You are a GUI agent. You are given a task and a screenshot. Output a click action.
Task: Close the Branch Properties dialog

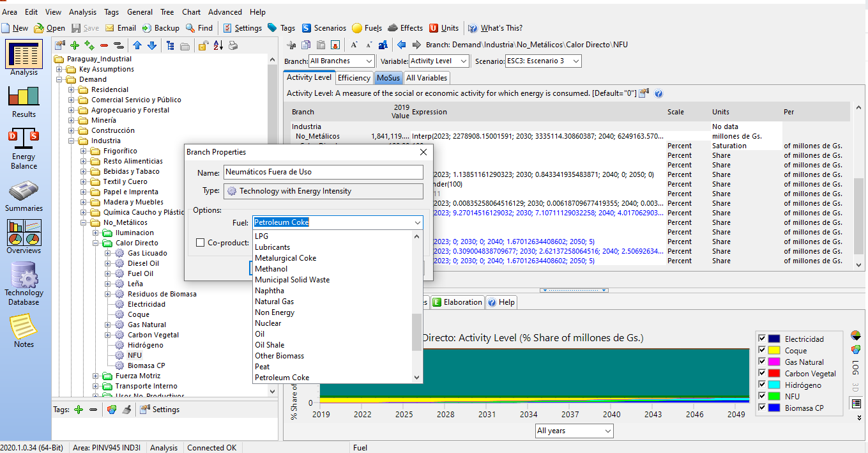click(x=423, y=152)
